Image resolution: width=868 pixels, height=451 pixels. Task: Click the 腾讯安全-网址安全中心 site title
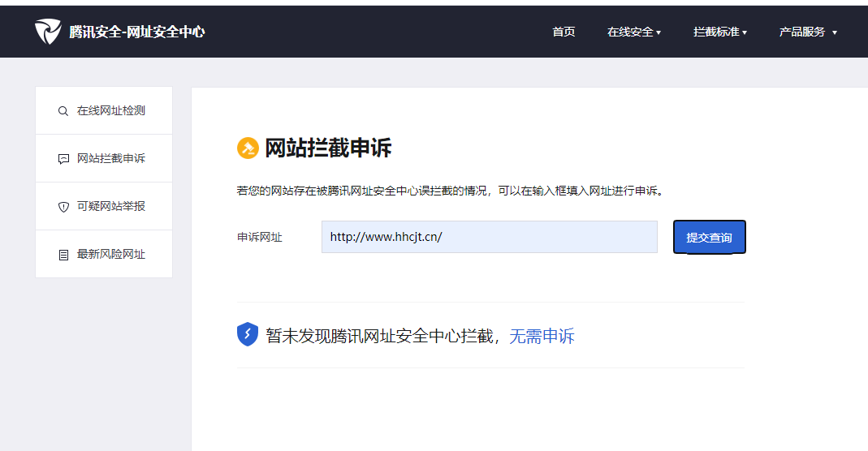136,32
